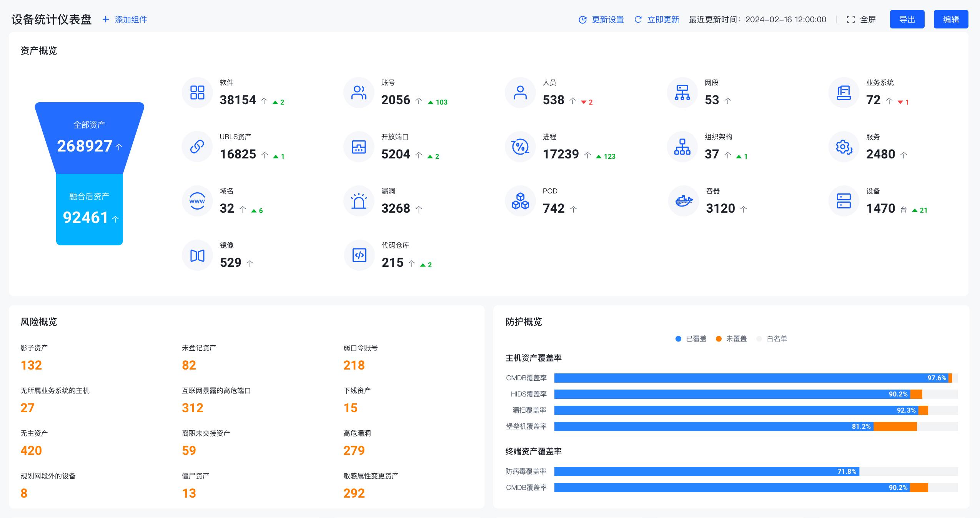The image size is (980, 518).
Task: Click the 离职未交接资产 value 59
Action: point(189,451)
